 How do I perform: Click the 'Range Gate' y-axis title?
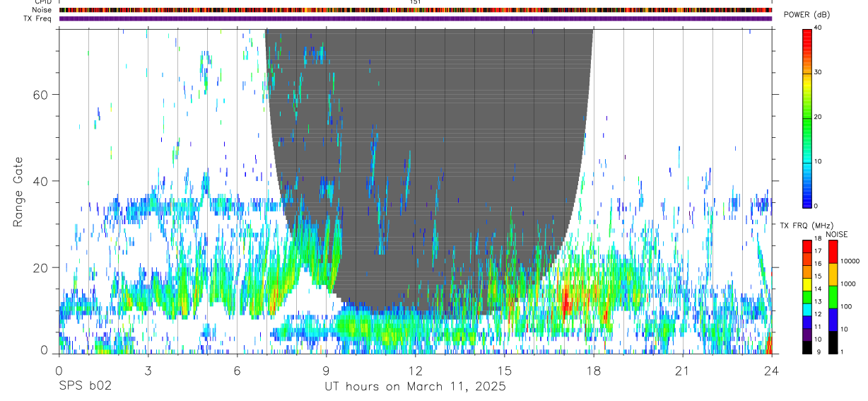pos(18,191)
